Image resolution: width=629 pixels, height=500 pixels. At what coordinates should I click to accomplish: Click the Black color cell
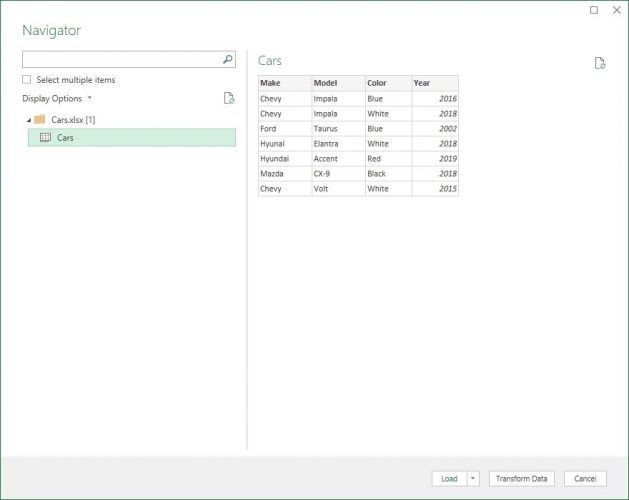[x=388, y=174]
